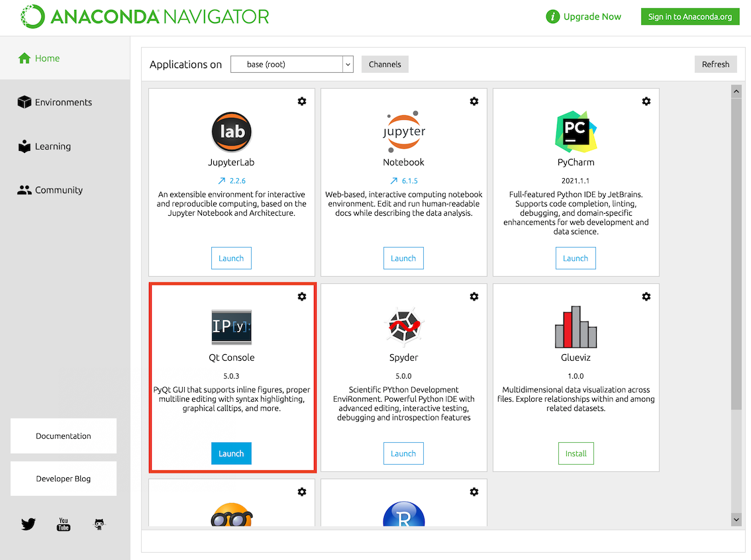The image size is (751, 560).
Task: Click the Notebook version 6.1.5 update arrow
Action: point(403,180)
